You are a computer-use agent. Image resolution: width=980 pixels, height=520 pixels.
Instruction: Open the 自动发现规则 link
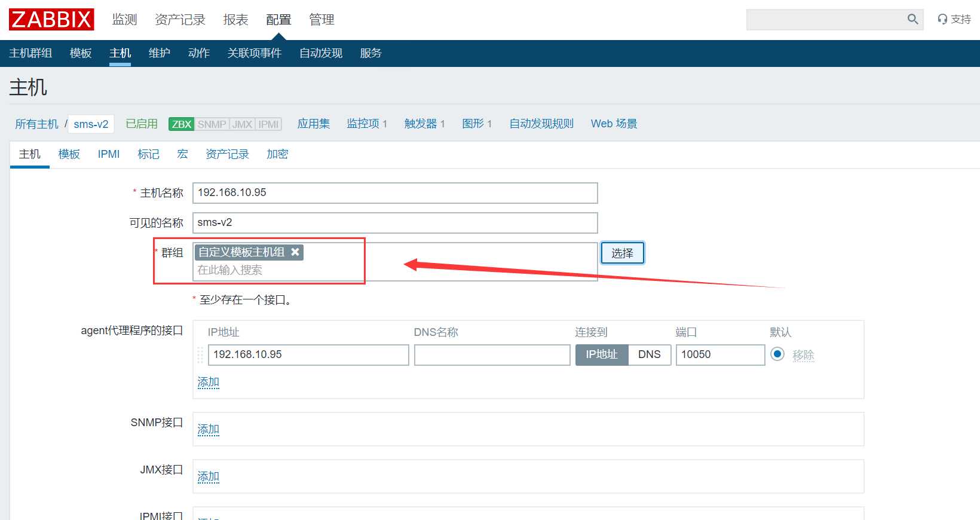[x=541, y=124]
